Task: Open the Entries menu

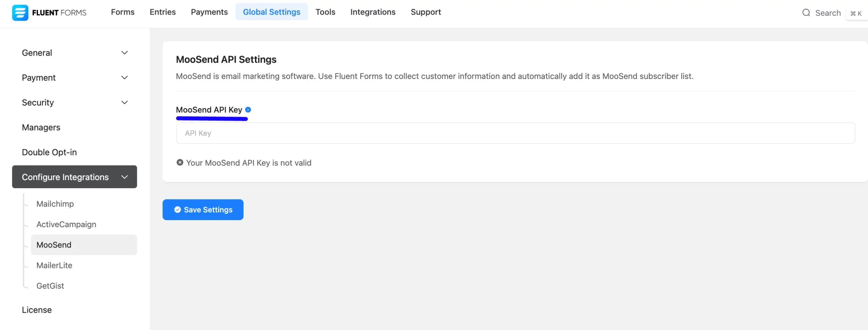Action: pos(163,12)
